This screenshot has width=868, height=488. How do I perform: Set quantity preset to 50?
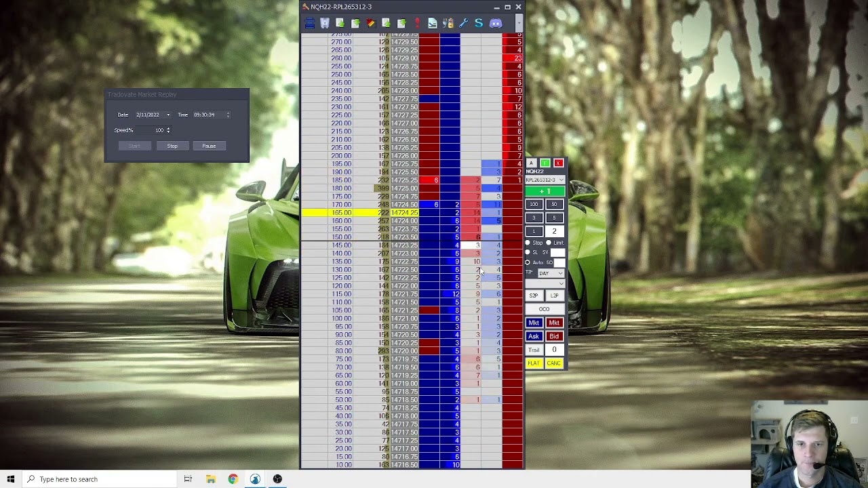(554, 204)
